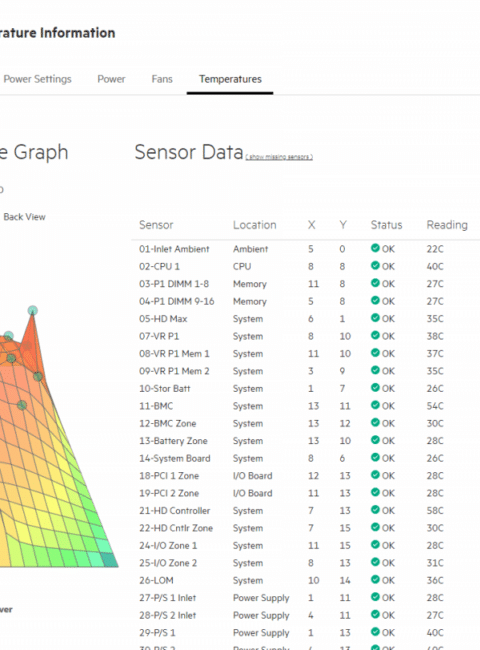Viewport: 480px width, 650px height.
Task: Open the Fans tab
Action: 162,79
